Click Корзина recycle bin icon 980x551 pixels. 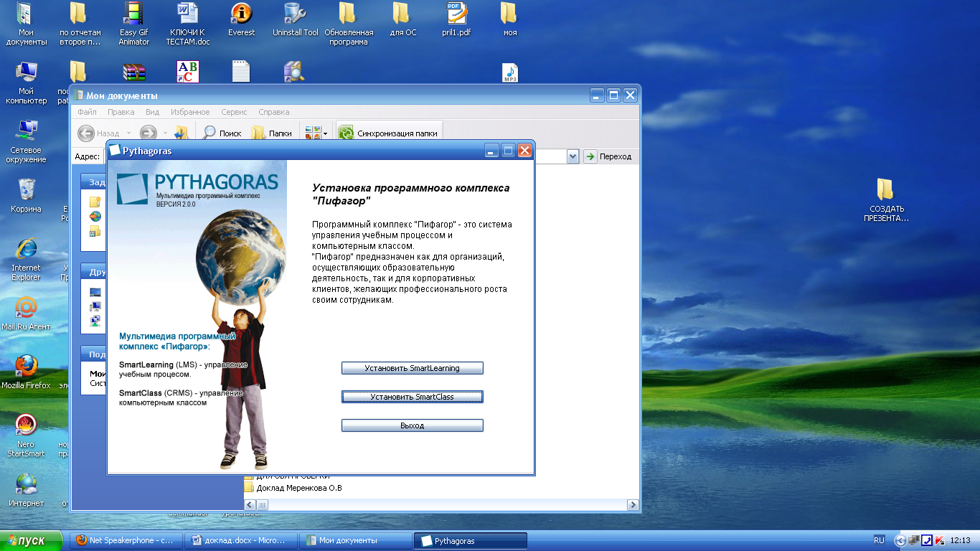26,196
